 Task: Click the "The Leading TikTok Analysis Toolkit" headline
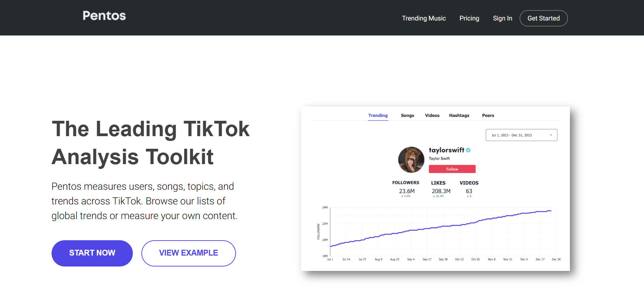coord(151,143)
